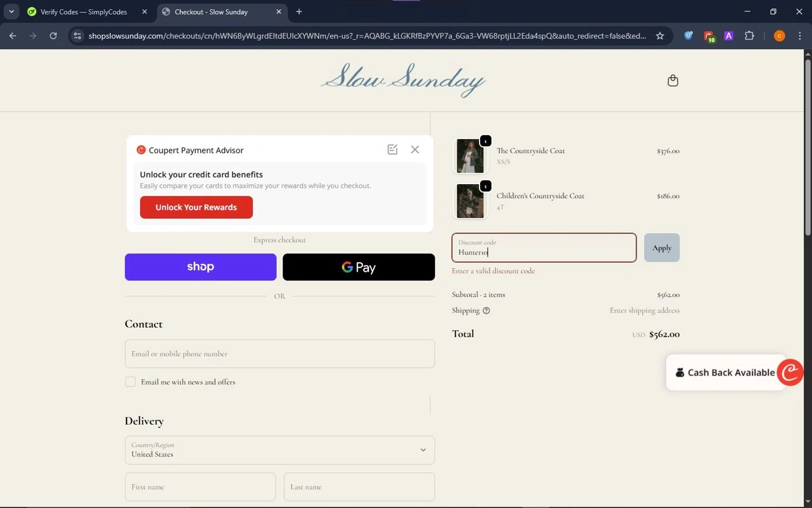Click 'The Countryside Coat' item name
The width and height of the screenshot is (812, 508).
531,151
